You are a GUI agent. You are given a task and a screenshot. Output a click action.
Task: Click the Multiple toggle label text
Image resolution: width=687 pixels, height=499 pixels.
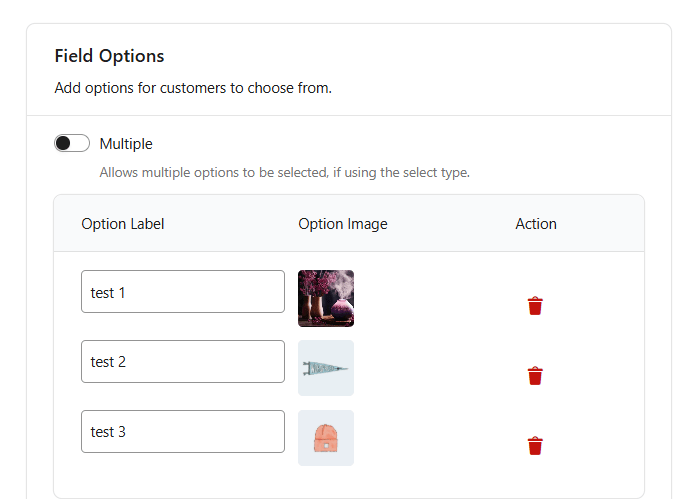pyautogui.click(x=126, y=144)
